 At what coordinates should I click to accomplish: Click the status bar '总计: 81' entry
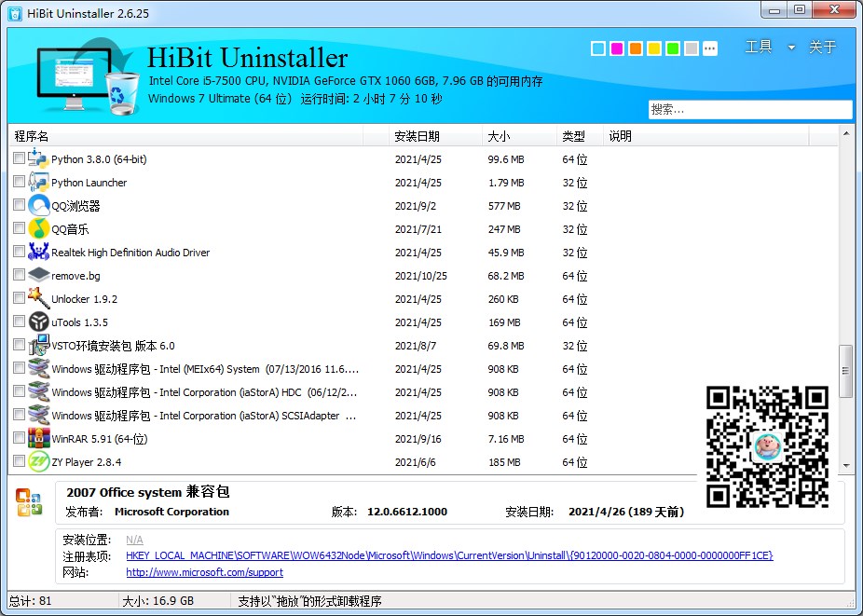(31, 601)
